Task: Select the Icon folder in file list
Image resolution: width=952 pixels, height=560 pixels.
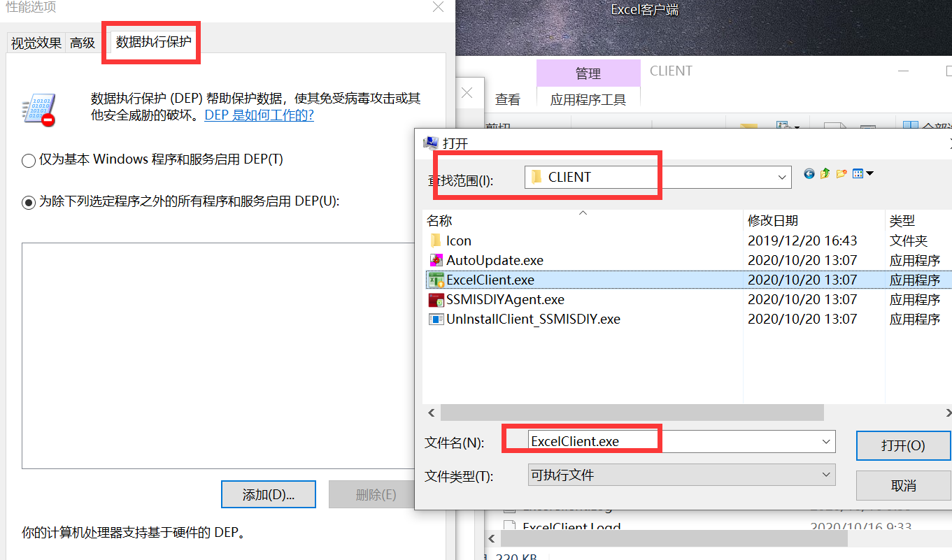Action: 459,240
